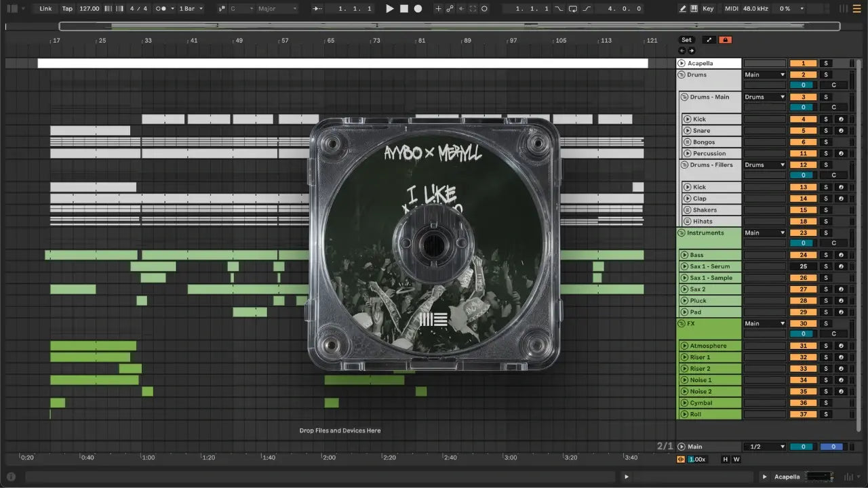Click the red Lock Envelopes icon

725,40
